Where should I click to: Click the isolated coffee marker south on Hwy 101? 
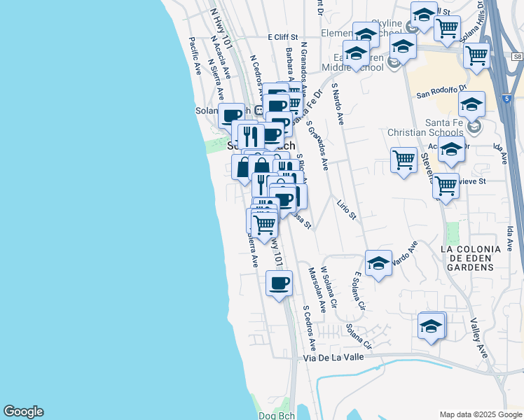pos(280,283)
